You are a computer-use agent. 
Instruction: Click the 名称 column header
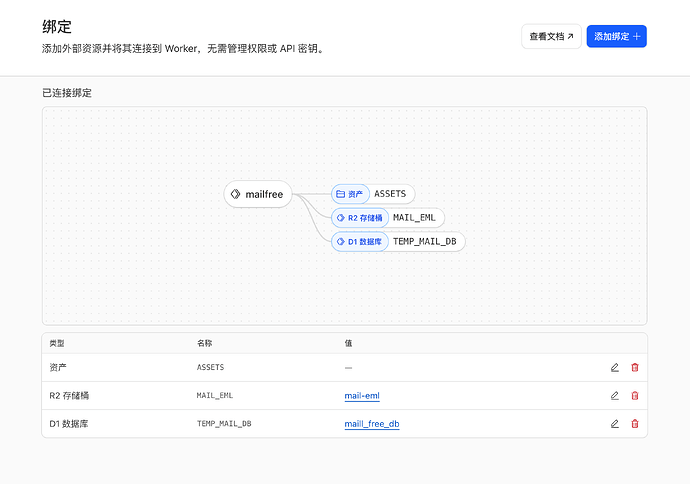204,343
